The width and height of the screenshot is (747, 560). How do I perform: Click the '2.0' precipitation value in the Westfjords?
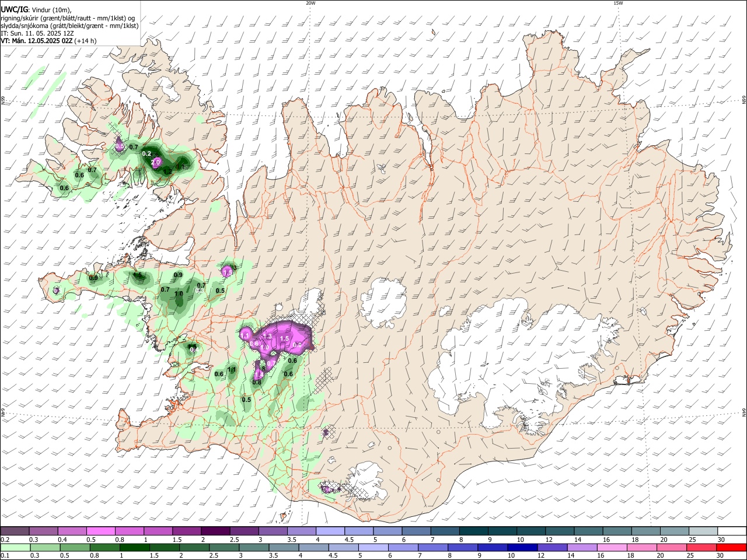pos(156,162)
